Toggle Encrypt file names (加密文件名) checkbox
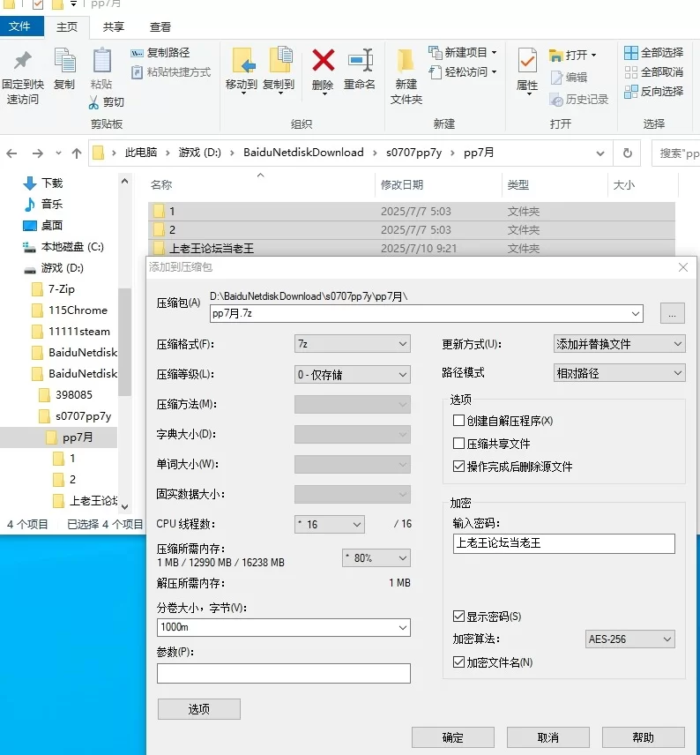700x755 pixels. tap(458, 662)
